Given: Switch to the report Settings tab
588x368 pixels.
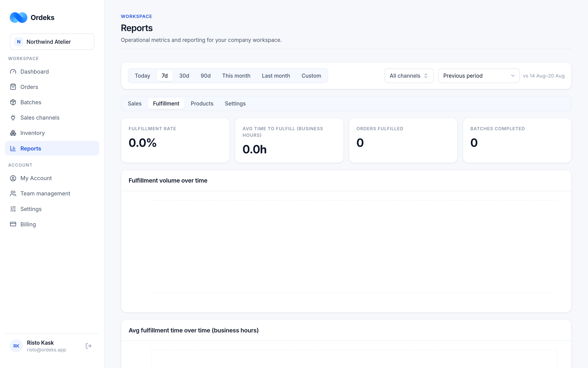Looking at the screenshot, I should click(x=235, y=103).
